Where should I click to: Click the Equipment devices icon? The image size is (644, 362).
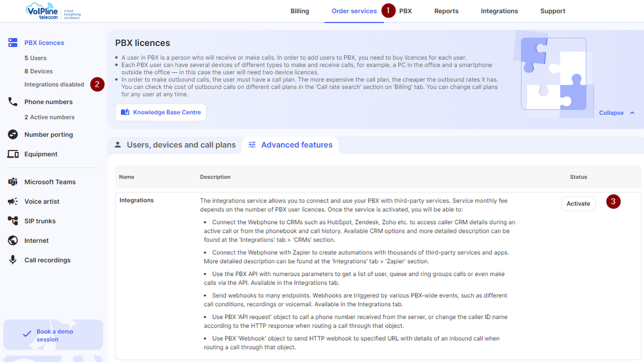[13, 154]
